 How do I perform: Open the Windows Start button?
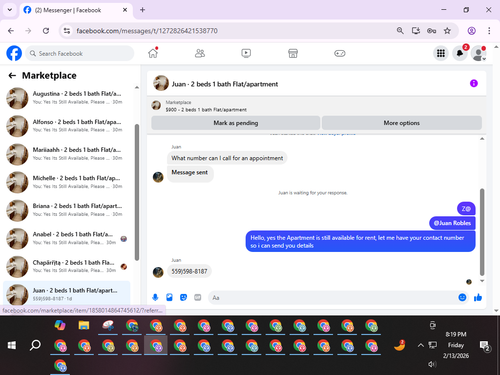12,345
